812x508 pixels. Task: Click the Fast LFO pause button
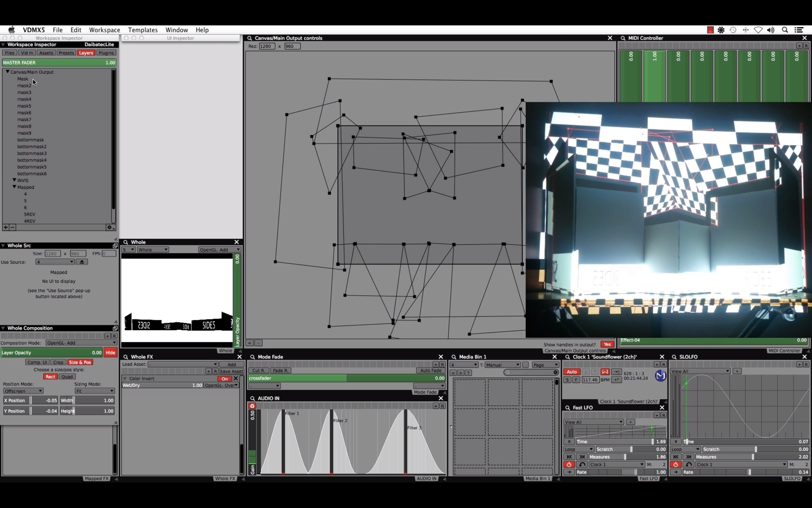click(x=569, y=441)
